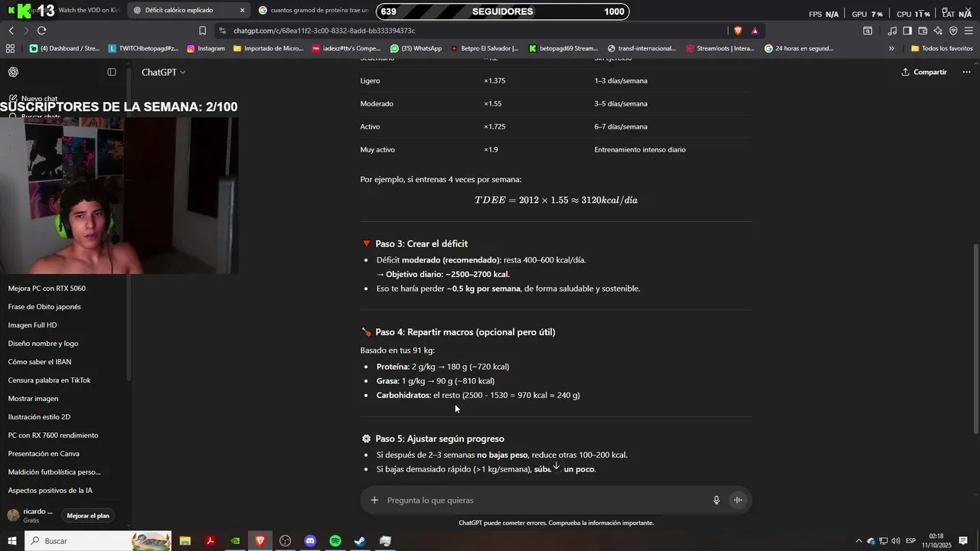Expand the hidden bookmarks chevron

[891, 48]
